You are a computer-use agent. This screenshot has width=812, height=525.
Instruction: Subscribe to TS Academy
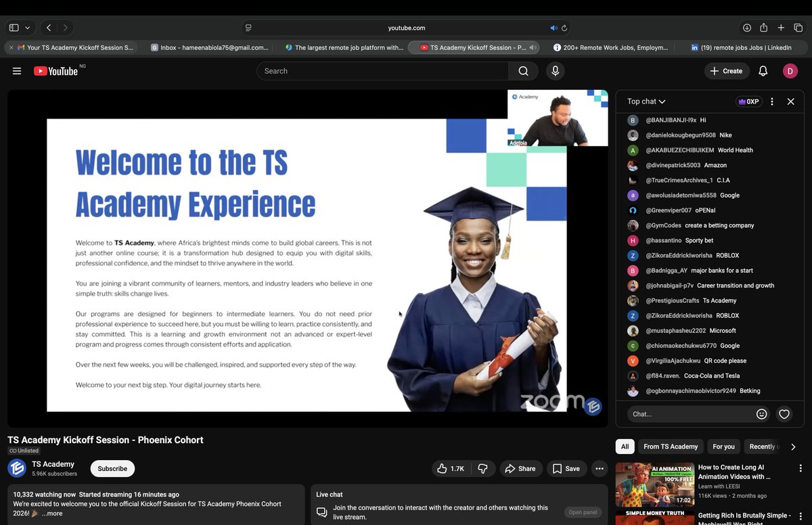pyautogui.click(x=112, y=468)
